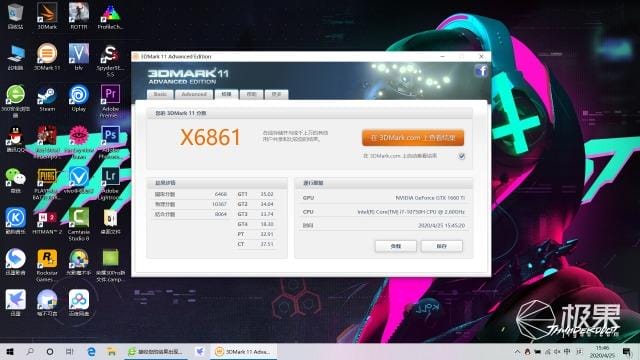The height and width of the screenshot is (360, 640).
Task: Open the last tab in 3DMark 11
Action: pos(276,94)
